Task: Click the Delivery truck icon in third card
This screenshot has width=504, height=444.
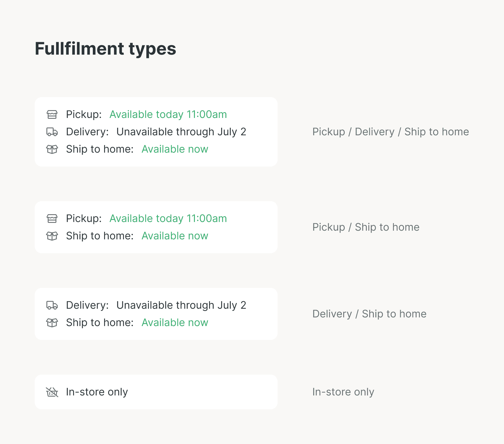Action: click(52, 305)
